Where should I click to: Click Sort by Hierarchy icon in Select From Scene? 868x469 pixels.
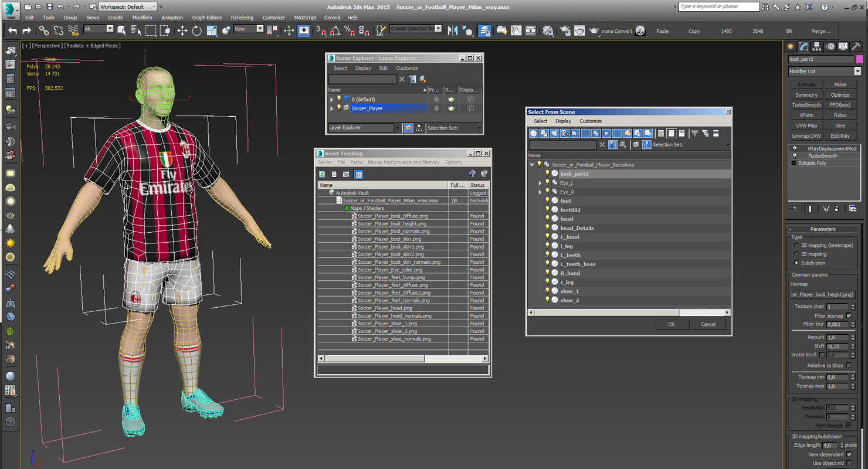646,144
